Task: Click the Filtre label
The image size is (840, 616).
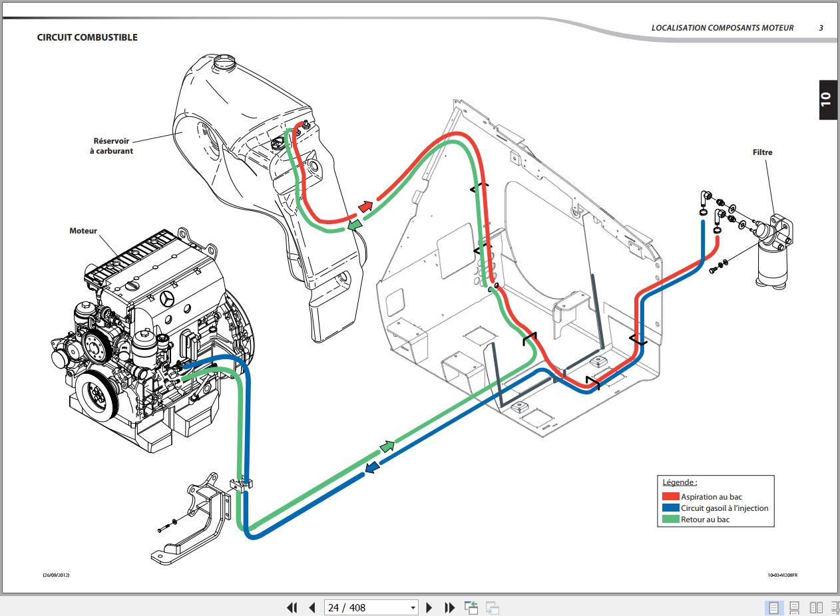Action: coord(763,152)
